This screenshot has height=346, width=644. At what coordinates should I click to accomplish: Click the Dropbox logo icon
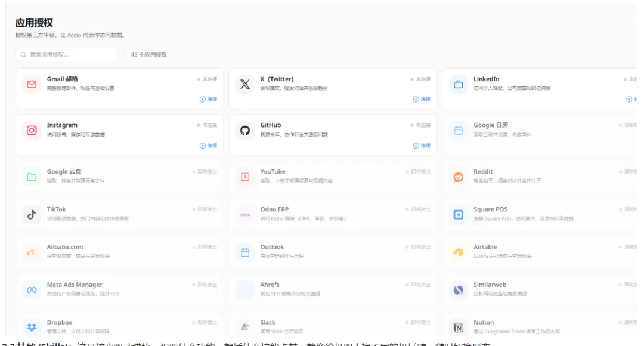pyautogui.click(x=32, y=328)
